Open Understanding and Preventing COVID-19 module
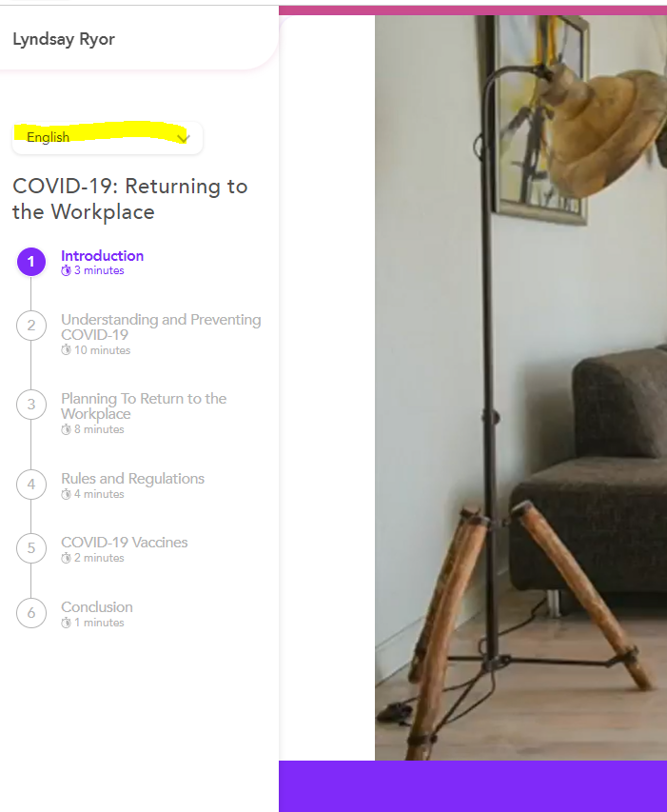This screenshot has height=812, width=667. (161, 327)
